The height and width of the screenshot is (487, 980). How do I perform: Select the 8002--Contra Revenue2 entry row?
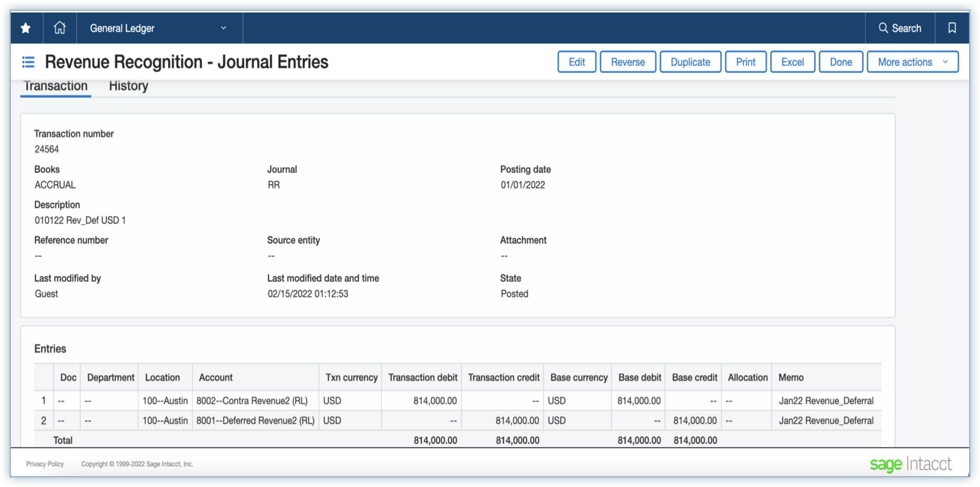pos(251,401)
